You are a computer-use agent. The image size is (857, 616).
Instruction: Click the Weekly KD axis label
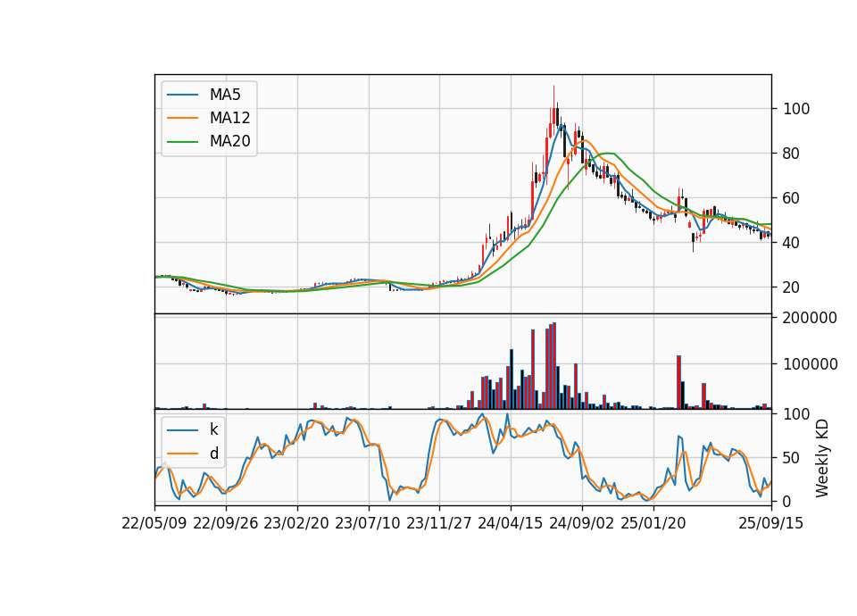point(822,458)
